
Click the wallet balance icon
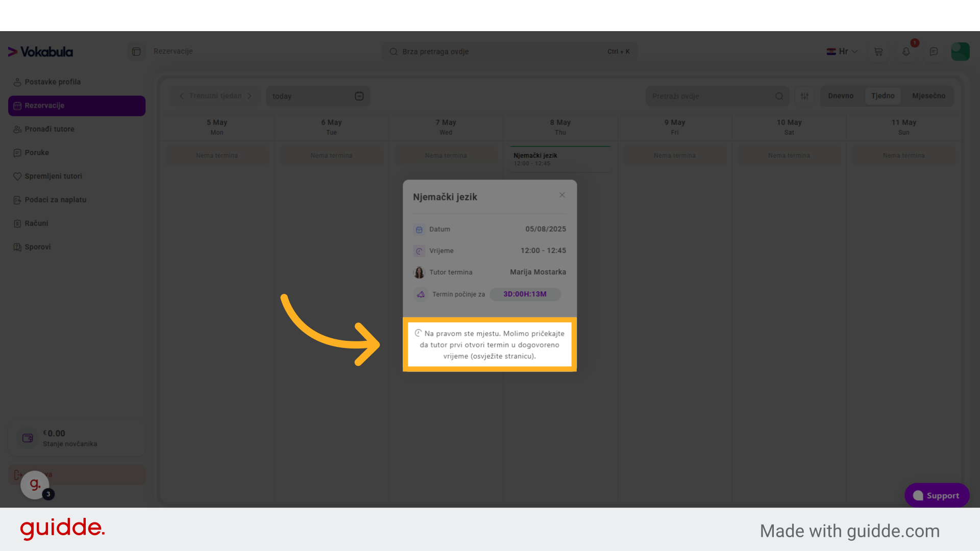[x=28, y=438]
